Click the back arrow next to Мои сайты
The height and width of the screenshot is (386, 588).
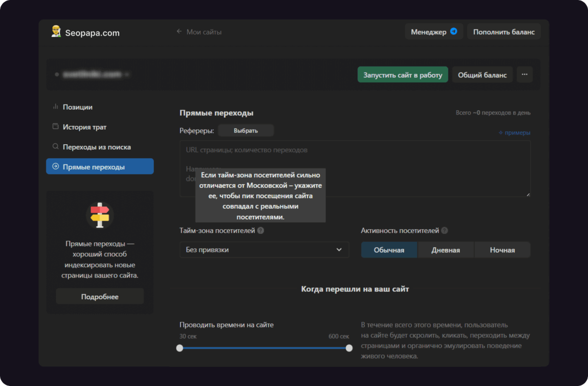coord(179,32)
